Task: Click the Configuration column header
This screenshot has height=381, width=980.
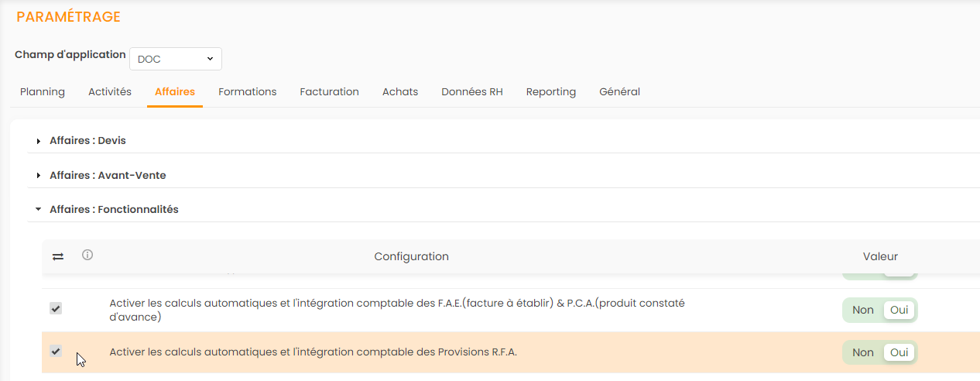Action: tap(411, 256)
